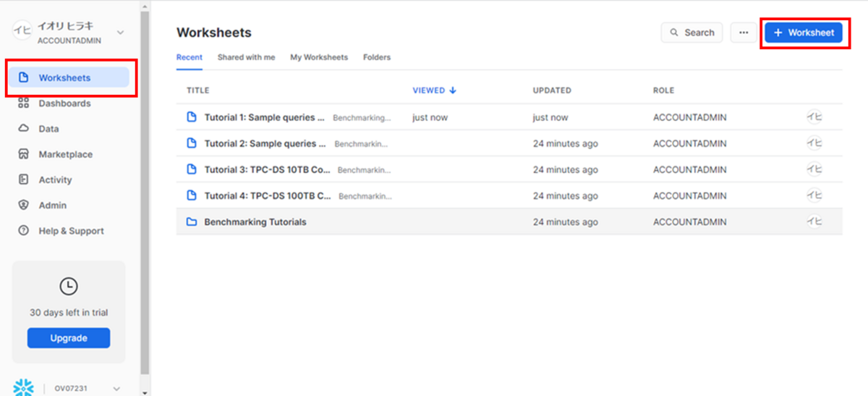Click "just now" viewed time for Tutorial 1
The height and width of the screenshot is (396, 868).
point(430,117)
